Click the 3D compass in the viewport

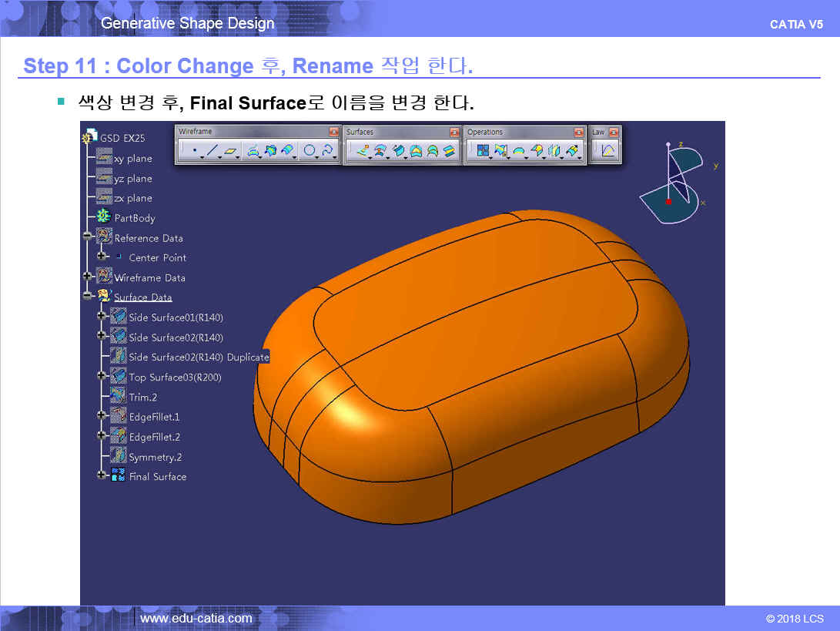[x=671, y=183]
